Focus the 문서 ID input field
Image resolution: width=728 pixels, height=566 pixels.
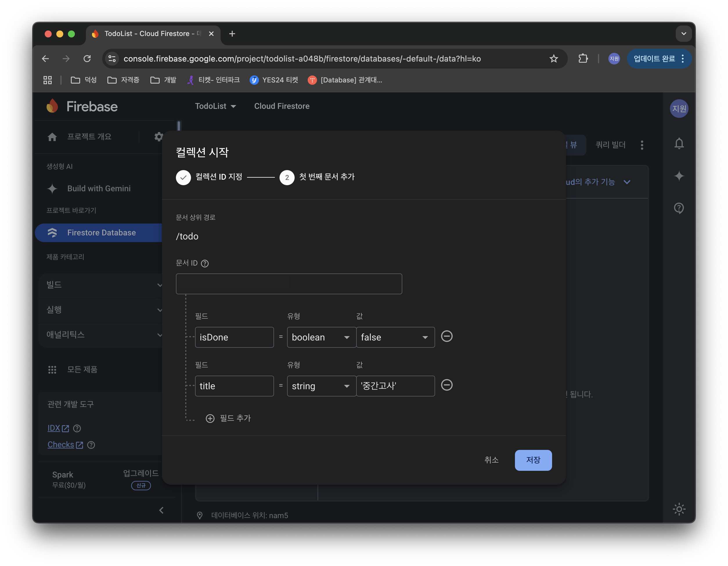point(289,284)
